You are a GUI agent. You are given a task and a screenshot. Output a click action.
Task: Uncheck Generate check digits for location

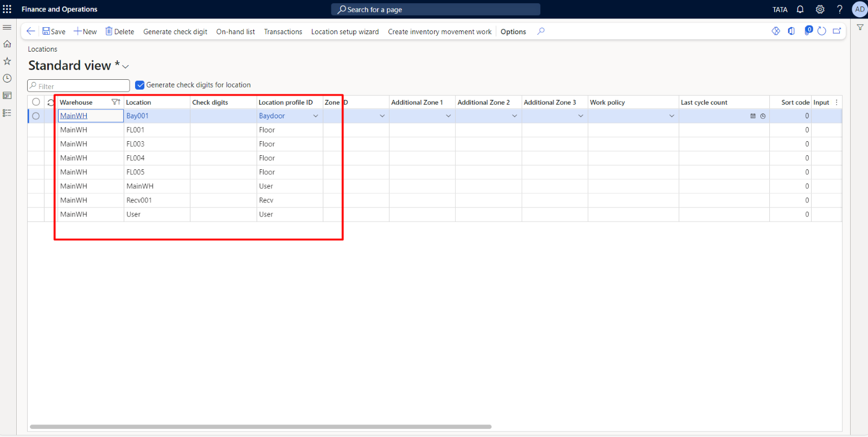pyautogui.click(x=140, y=85)
